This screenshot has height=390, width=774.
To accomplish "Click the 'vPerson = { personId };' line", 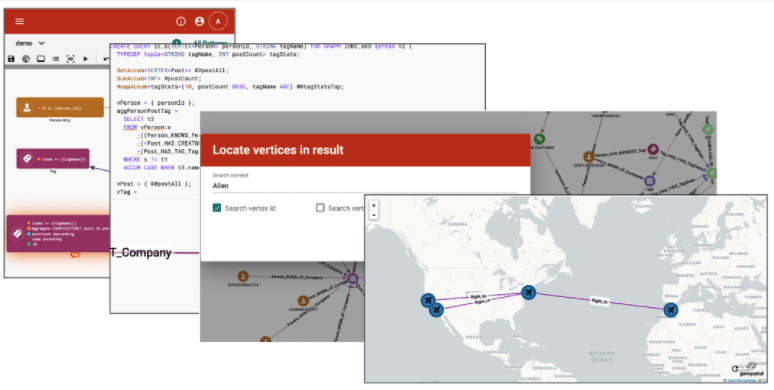I will click(155, 103).
